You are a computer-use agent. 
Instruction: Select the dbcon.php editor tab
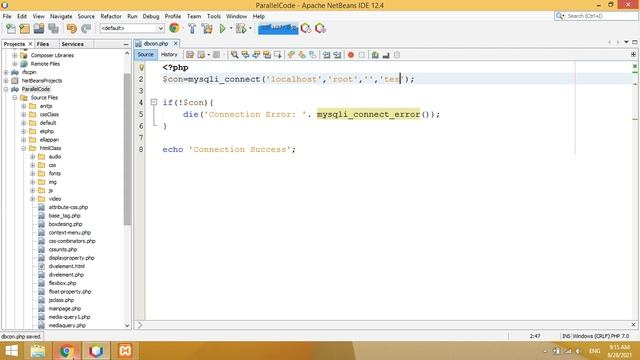tap(156, 43)
